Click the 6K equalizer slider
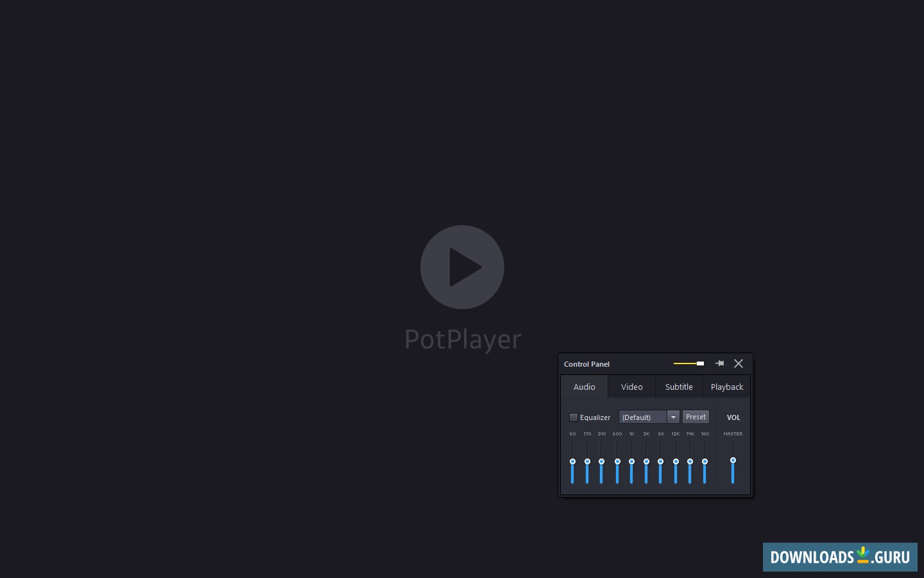924x578 pixels. (x=660, y=462)
